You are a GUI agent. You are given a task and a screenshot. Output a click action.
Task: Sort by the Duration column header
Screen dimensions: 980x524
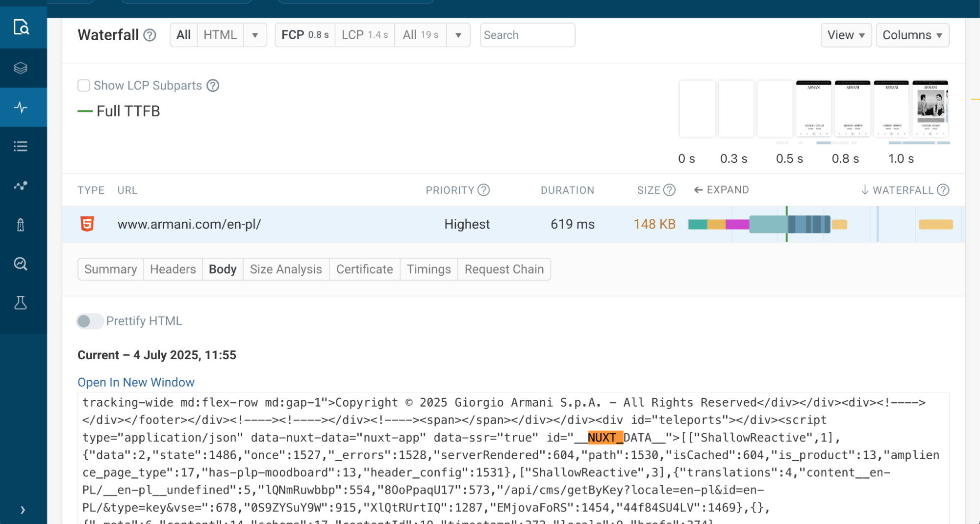coord(567,190)
